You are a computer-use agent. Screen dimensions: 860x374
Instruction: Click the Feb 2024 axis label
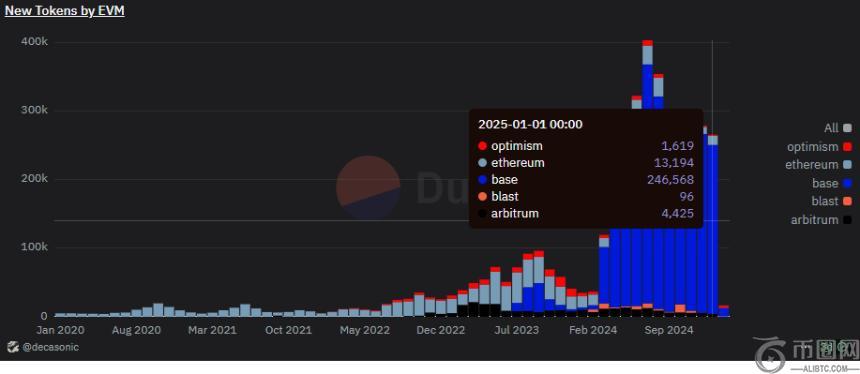tap(593, 330)
